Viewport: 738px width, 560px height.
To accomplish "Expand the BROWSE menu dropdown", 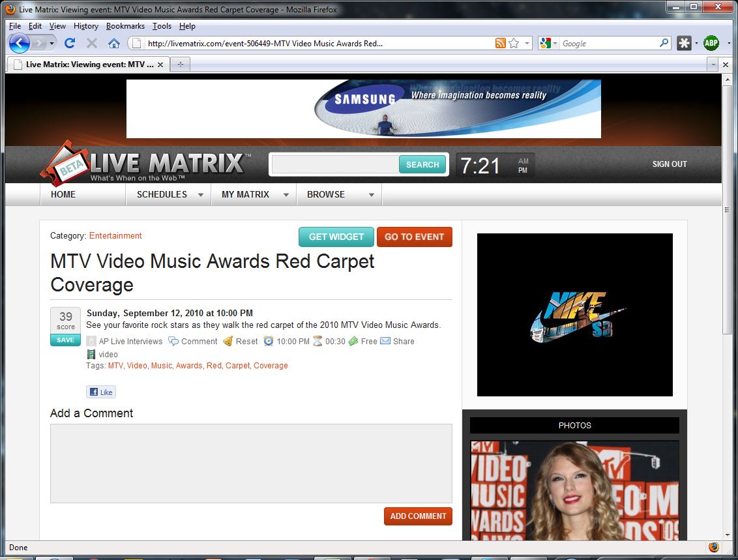I will coord(372,195).
